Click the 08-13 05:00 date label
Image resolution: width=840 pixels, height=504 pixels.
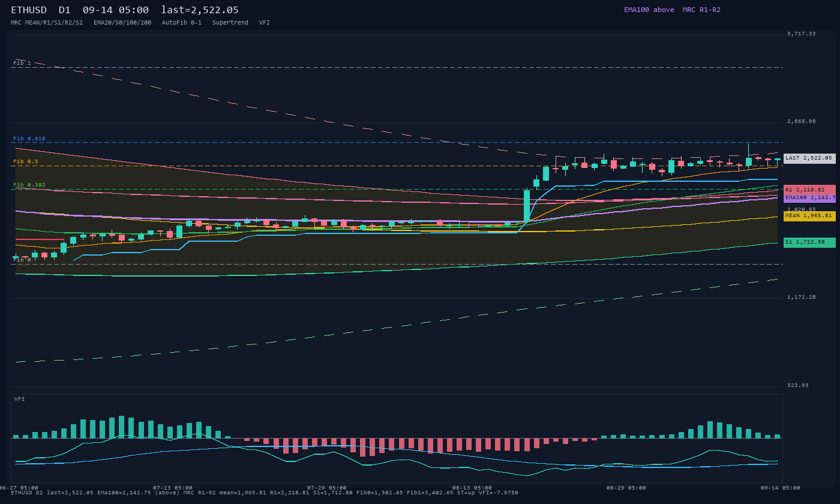[472, 488]
